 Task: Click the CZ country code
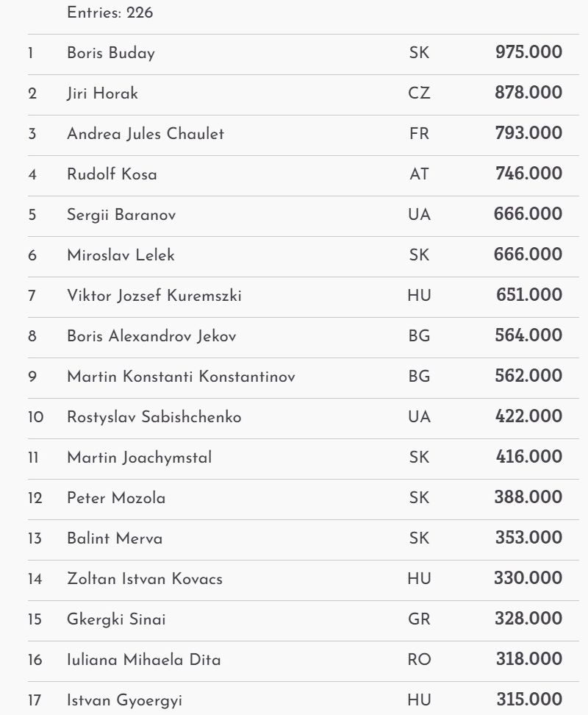tap(419, 93)
